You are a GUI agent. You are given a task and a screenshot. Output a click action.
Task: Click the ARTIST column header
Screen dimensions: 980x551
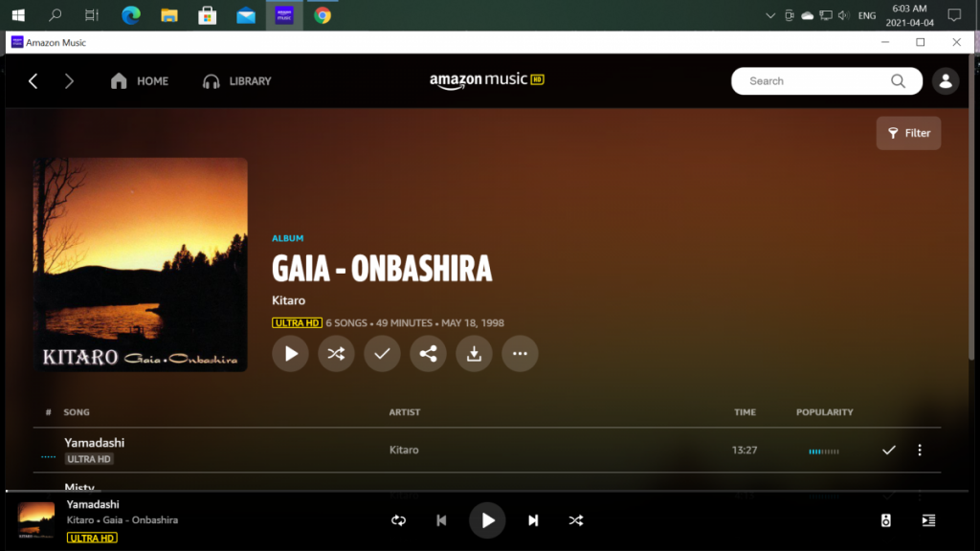(405, 412)
